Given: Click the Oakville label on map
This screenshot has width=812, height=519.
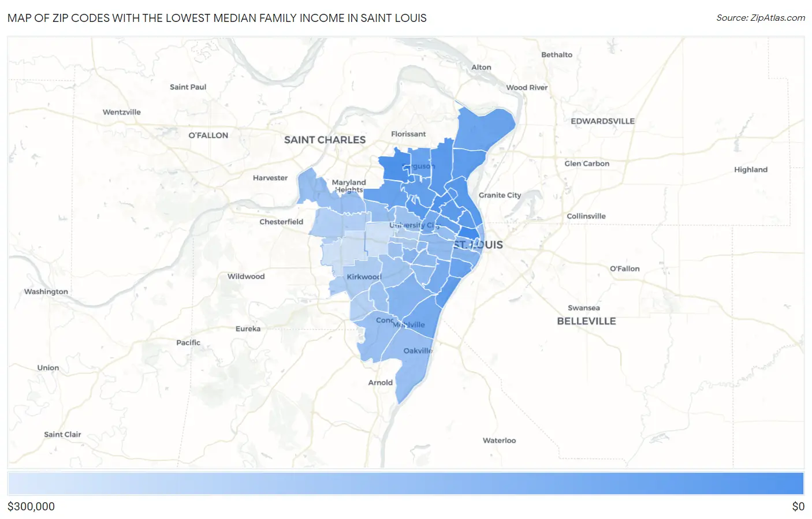Looking at the screenshot, I should [x=418, y=351].
